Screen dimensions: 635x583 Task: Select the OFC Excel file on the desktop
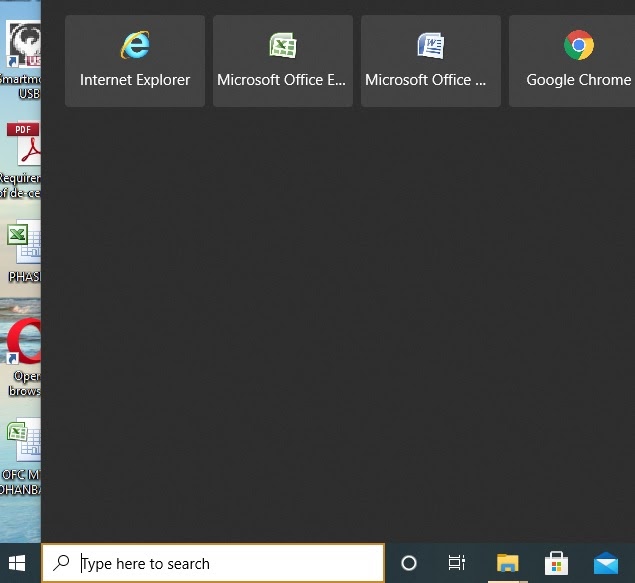(x=21, y=457)
